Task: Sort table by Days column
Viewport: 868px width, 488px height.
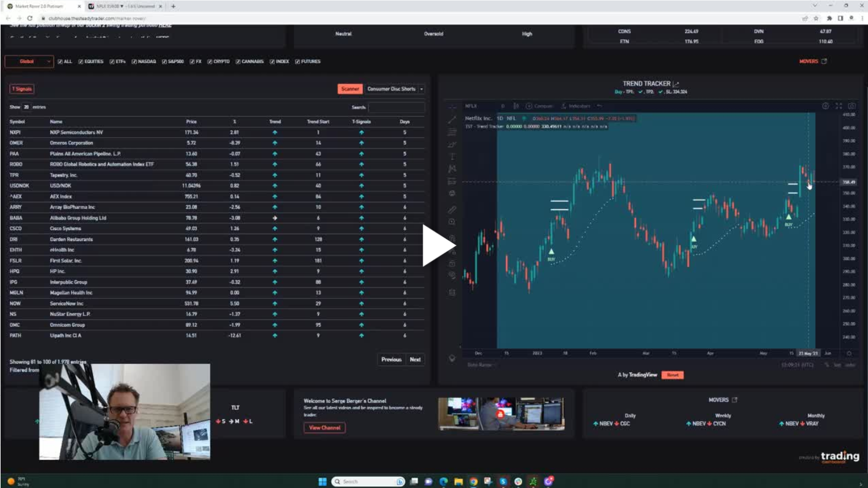Action: coord(405,122)
